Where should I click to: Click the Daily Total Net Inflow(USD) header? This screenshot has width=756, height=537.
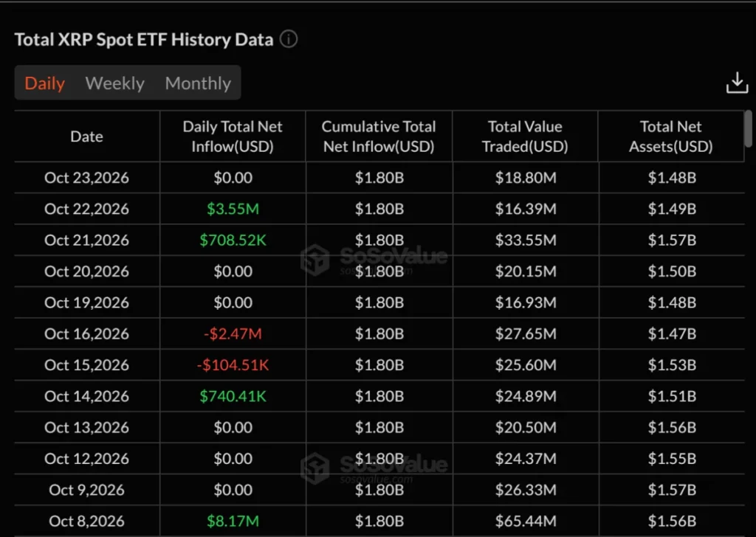click(x=233, y=136)
